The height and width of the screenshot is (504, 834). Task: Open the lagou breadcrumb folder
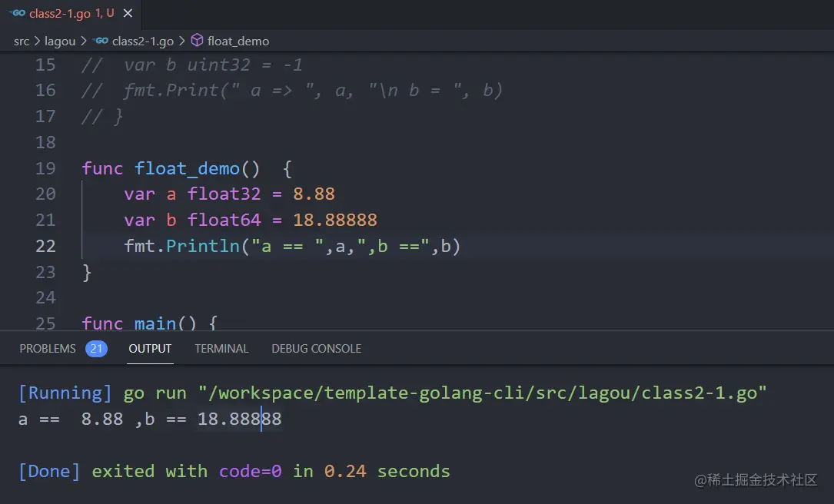point(60,41)
